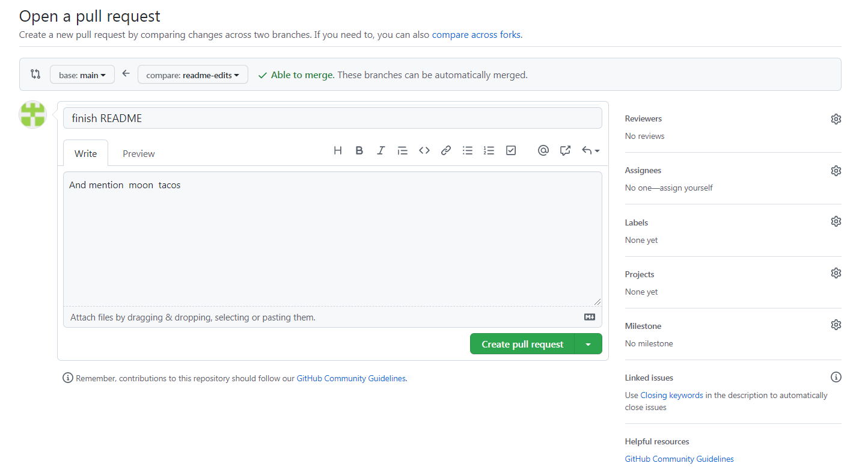
Task: Insert a heading into the description
Action: coord(337,150)
